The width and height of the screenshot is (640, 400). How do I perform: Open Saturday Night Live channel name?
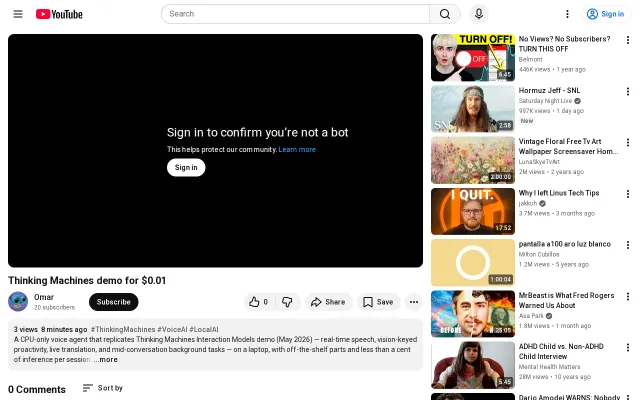[x=545, y=101]
